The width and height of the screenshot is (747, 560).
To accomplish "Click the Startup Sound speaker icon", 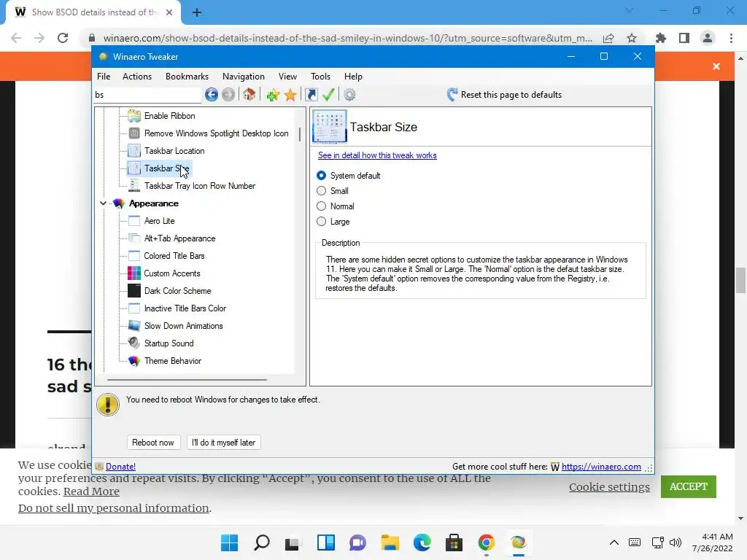I will [134, 343].
